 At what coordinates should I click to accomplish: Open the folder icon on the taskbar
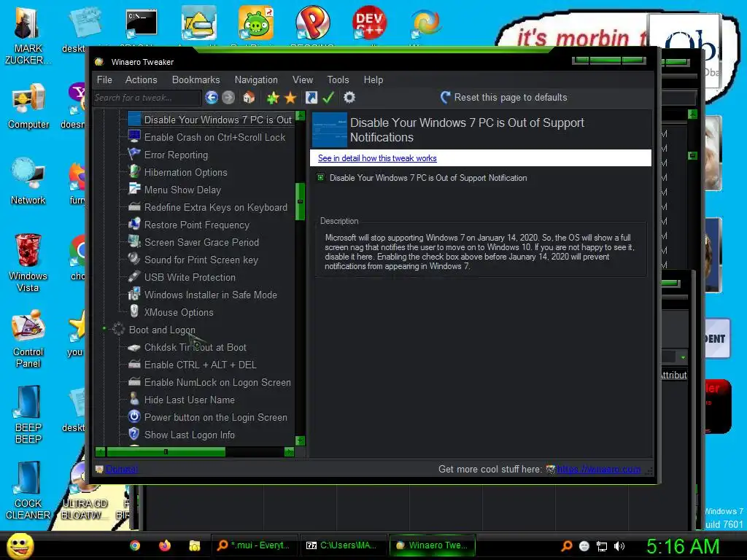[x=194, y=545]
